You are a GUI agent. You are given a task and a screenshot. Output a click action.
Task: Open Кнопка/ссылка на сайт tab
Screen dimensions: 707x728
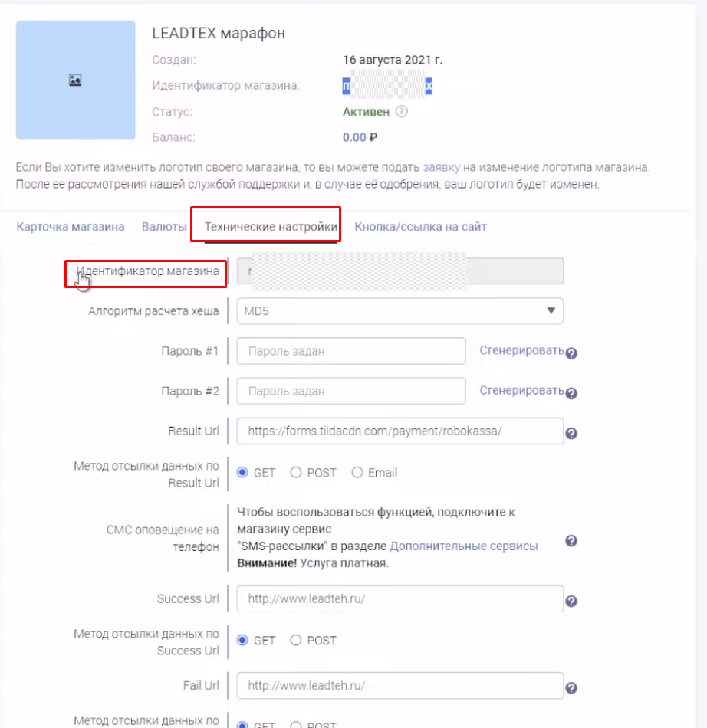pyautogui.click(x=420, y=227)
